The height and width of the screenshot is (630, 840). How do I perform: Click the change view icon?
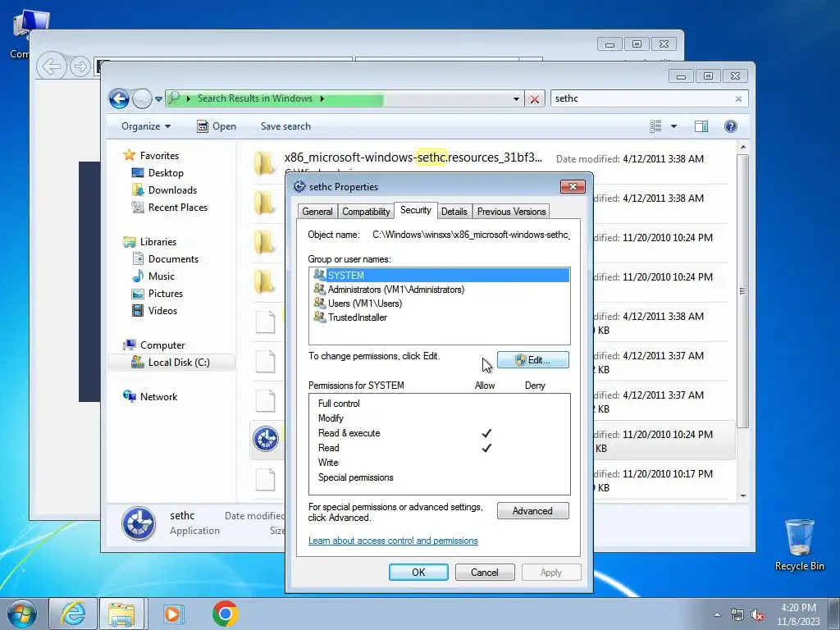[x=655, y=126]
